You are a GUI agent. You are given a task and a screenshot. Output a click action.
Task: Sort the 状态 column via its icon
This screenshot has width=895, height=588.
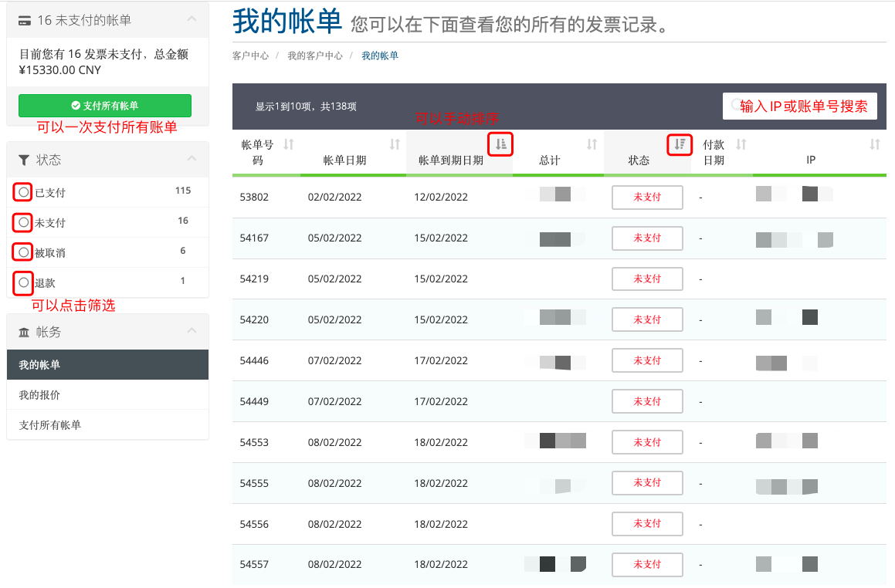(680, 144)
